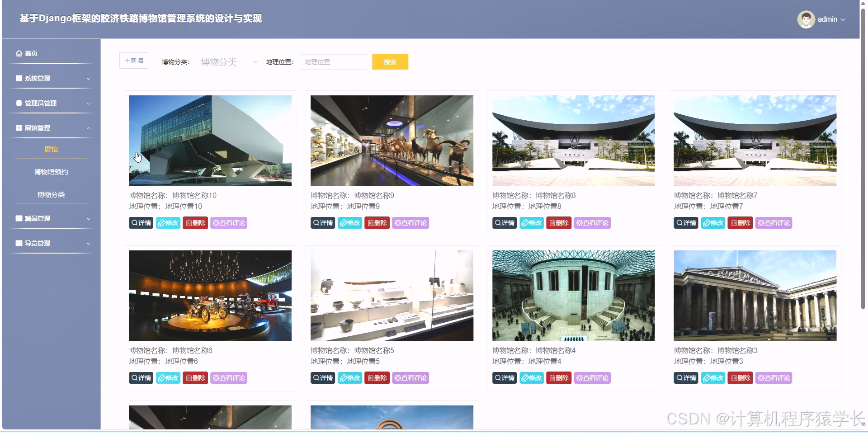Viewport: 868px width, 433px height.
Task: Expand the 导览管理 menu
Action: (x=52, y=243)
